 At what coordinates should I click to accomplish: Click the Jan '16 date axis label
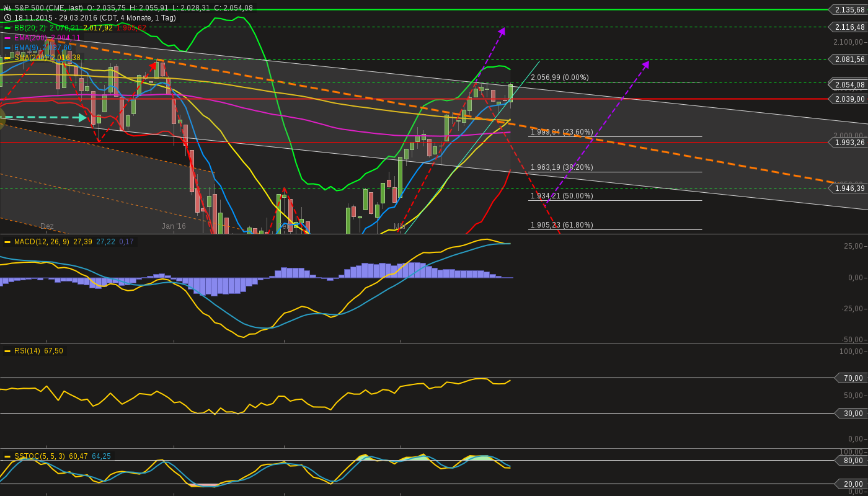(174, 226)
